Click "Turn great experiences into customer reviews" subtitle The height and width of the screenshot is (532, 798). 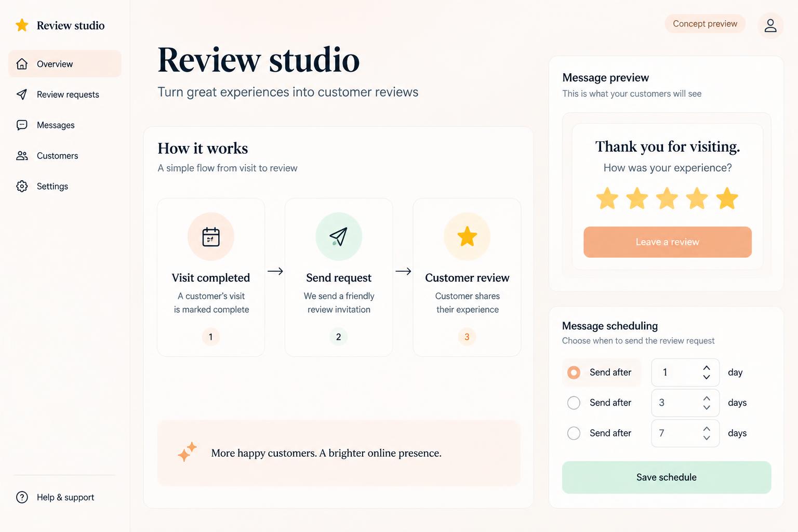click(288, 92)
